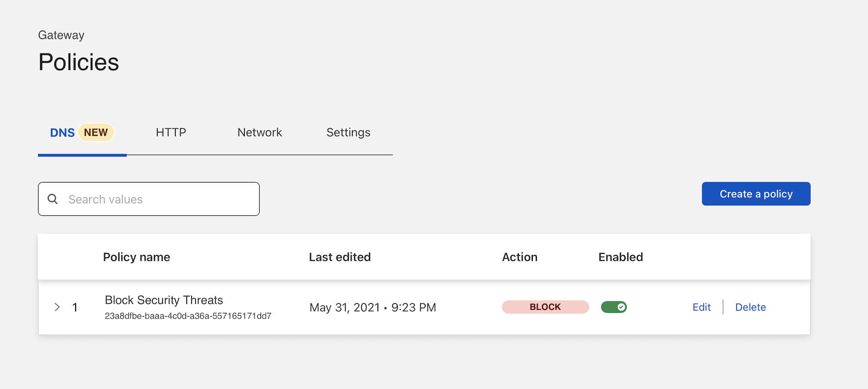Click the Block Security Threats policy name
This screenshot has height=389, width=868.
164,300
